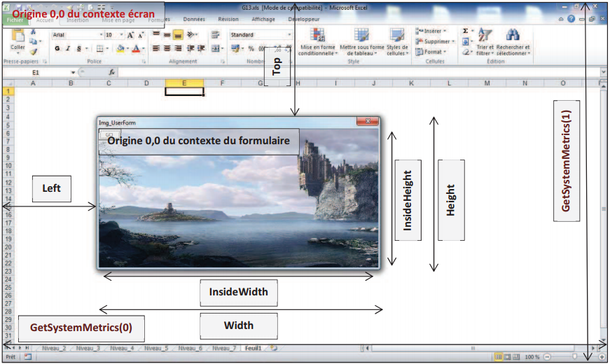Viewport: 610px width, 364px height.
Task: Click the zoom slider in status bar
Action: pyautogui.click(x=574, y=357)
